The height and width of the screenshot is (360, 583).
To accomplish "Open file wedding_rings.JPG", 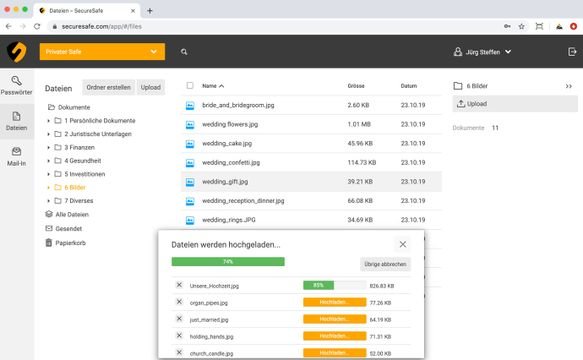I will click(x=229, y=220).
